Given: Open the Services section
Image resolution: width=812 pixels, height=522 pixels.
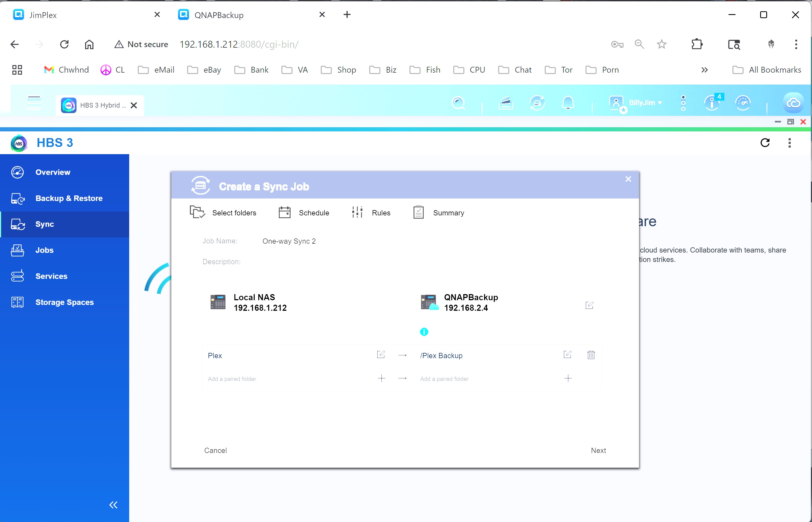Looking at the screenshot, I should click(x=64, y=276).
